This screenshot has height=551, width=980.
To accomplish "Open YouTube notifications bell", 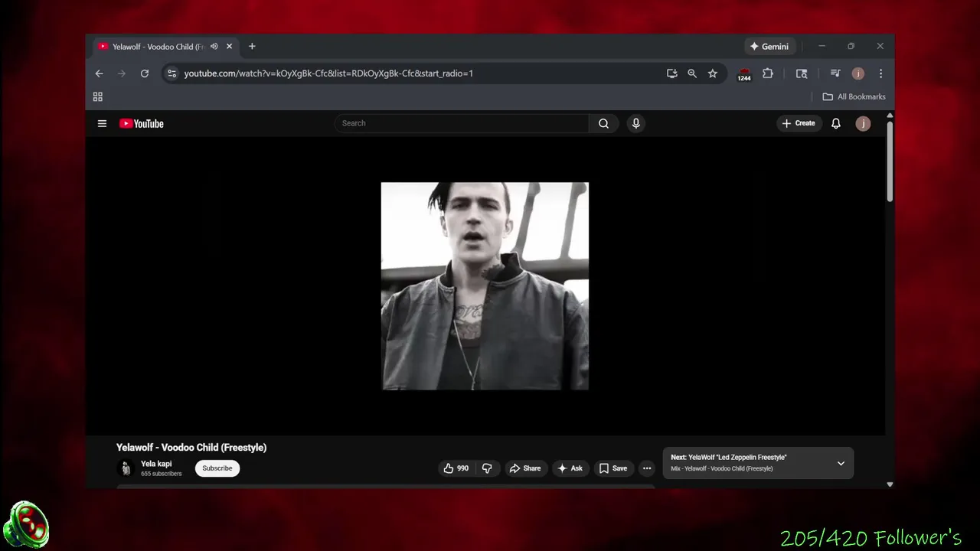I will [836, 123].
